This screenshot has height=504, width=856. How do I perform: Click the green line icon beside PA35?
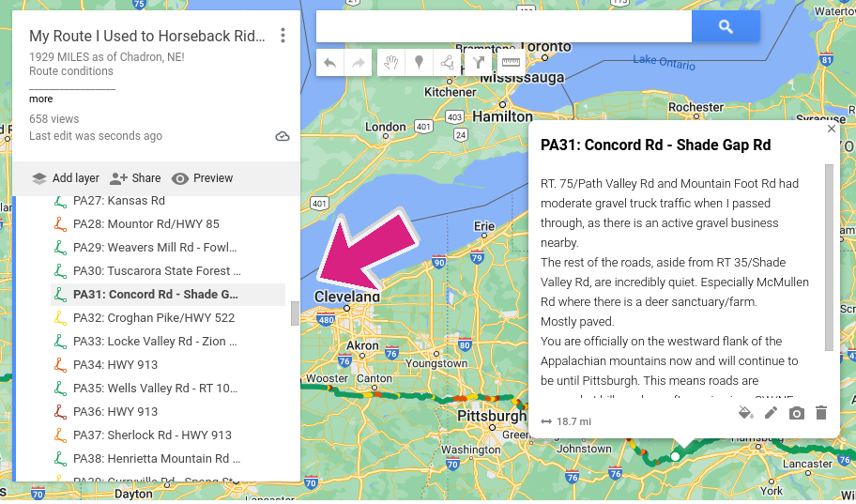(x=60, y=389)
